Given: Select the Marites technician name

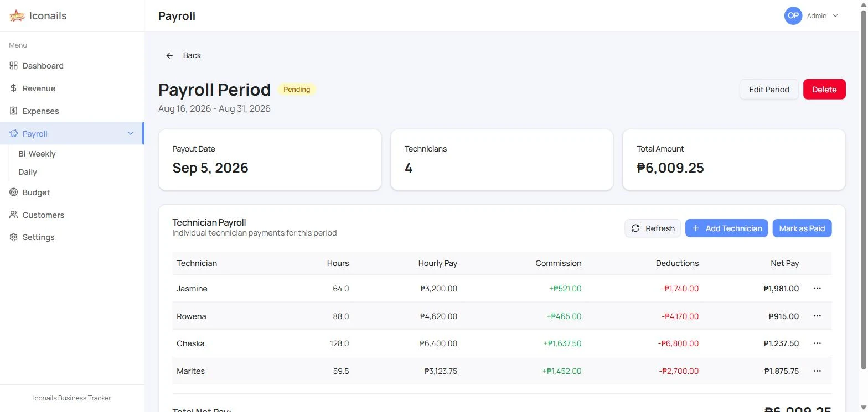Looking at the screenshot, I should click(x=191, y=371).
